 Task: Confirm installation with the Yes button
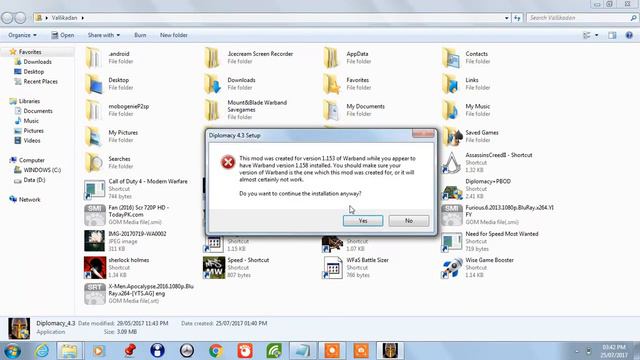click(x=363, y=221)
